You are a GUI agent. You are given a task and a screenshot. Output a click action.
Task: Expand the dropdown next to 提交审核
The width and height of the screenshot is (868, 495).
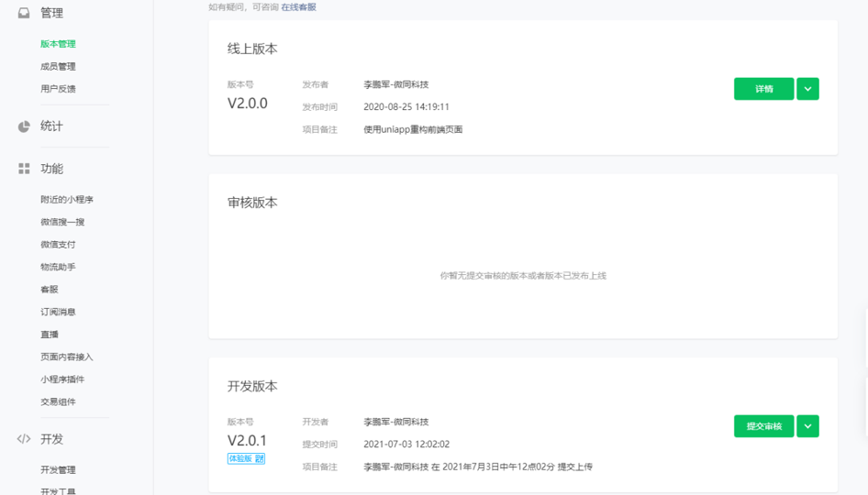[807, 426]
